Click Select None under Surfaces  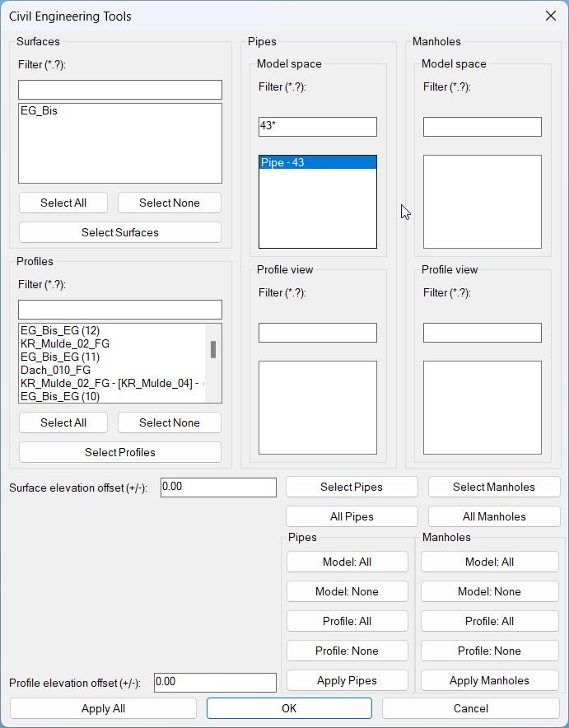pos(170,203)
